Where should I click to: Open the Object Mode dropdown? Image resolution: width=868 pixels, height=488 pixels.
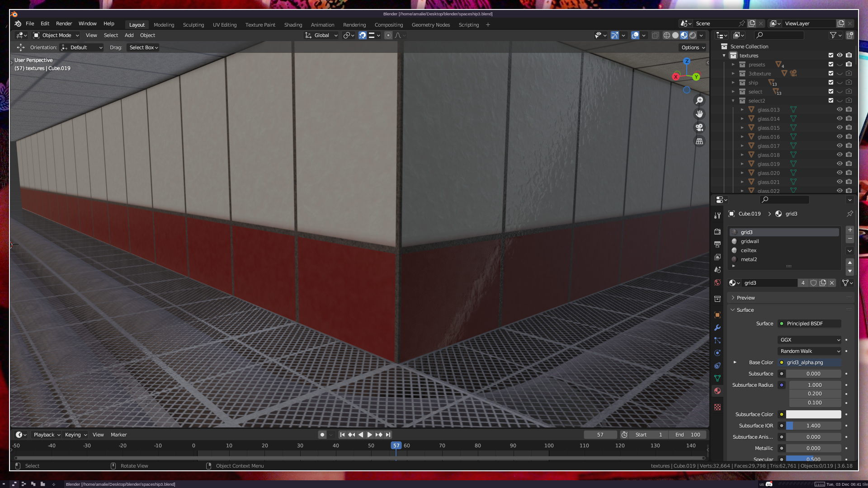pos(56,35)
